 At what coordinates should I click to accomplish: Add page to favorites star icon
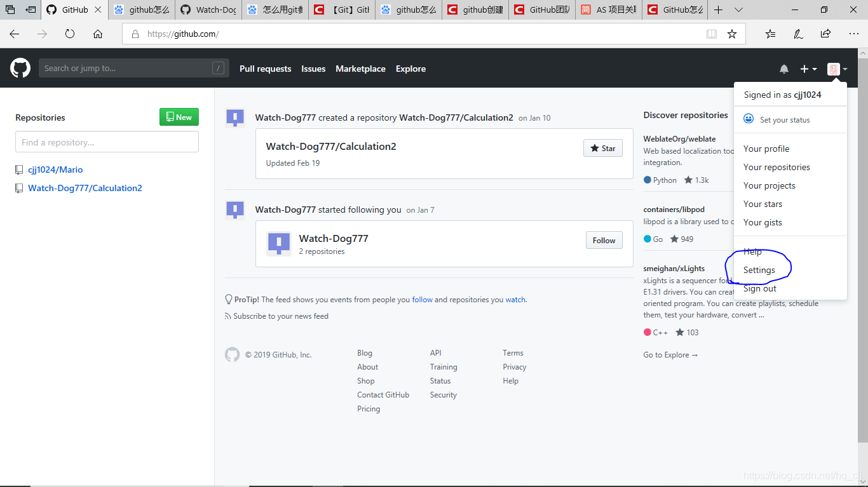732,34
